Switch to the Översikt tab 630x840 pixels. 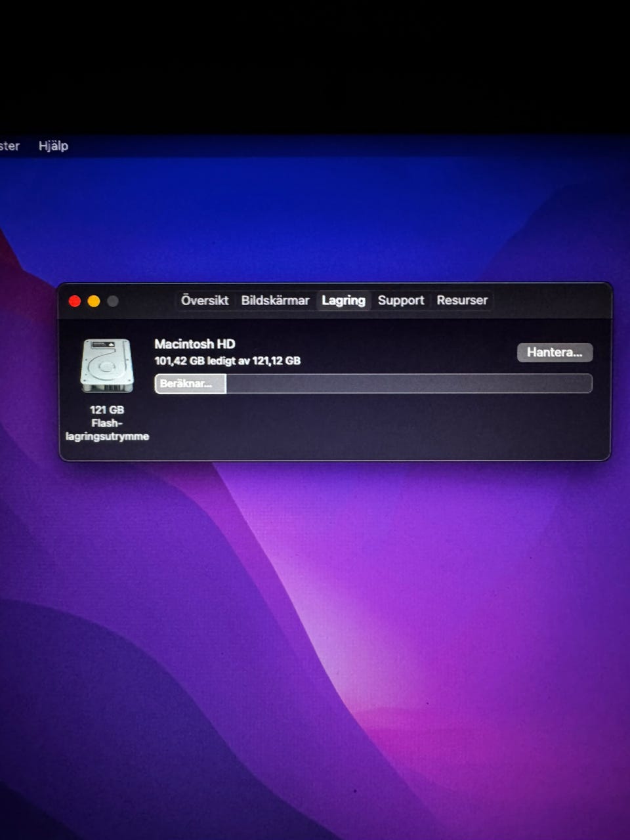pos(205,301)
